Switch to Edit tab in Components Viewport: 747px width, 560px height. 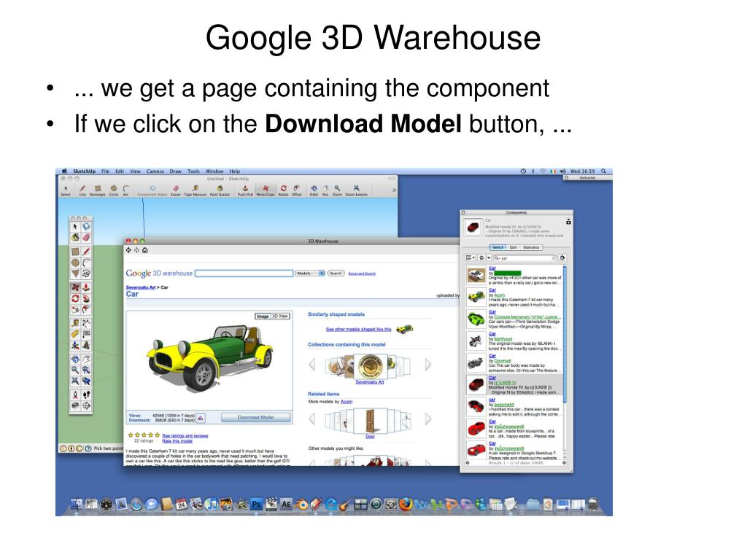tap(513, 248)
